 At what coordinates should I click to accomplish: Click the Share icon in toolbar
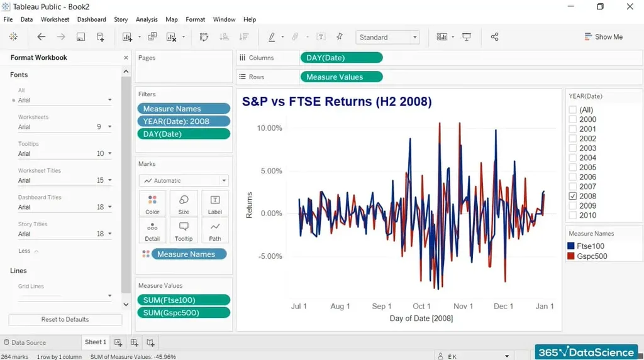[x=494, y=37]
